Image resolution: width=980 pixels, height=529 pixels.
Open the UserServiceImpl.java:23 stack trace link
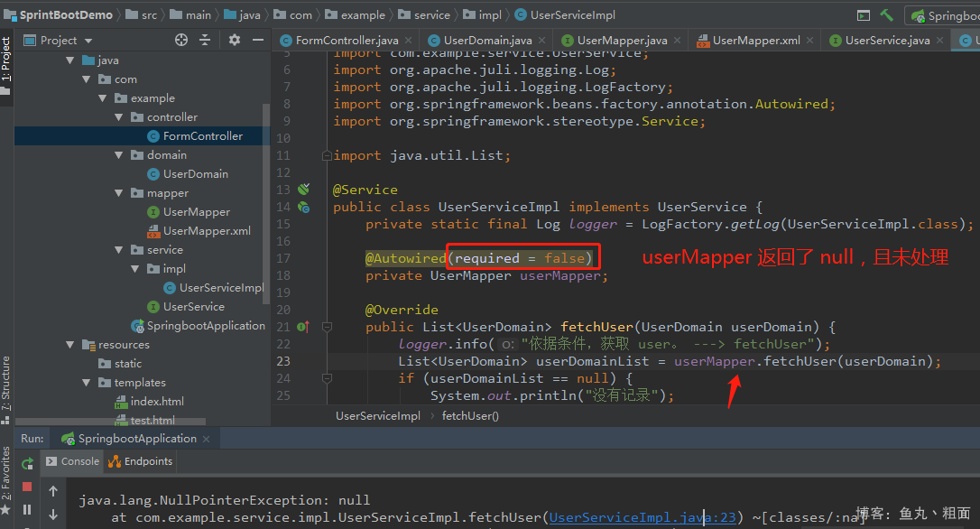coord(642,517)
